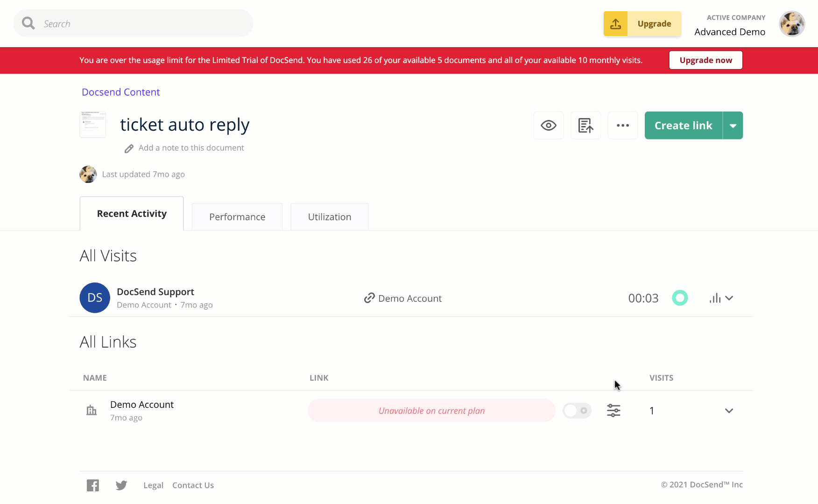The width and height of the screenshot is (818, 504).
Task: Click the Unavailable on current plan field
Action: (431, 411)
